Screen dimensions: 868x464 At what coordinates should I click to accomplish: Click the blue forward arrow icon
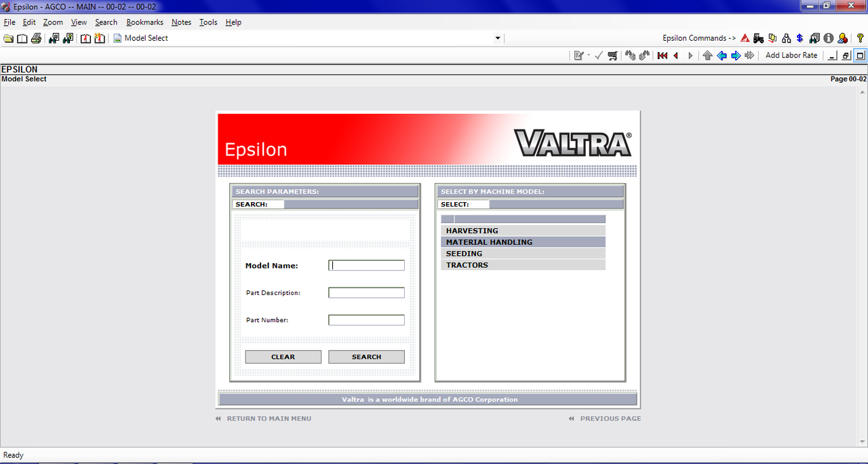coord(736,56)
